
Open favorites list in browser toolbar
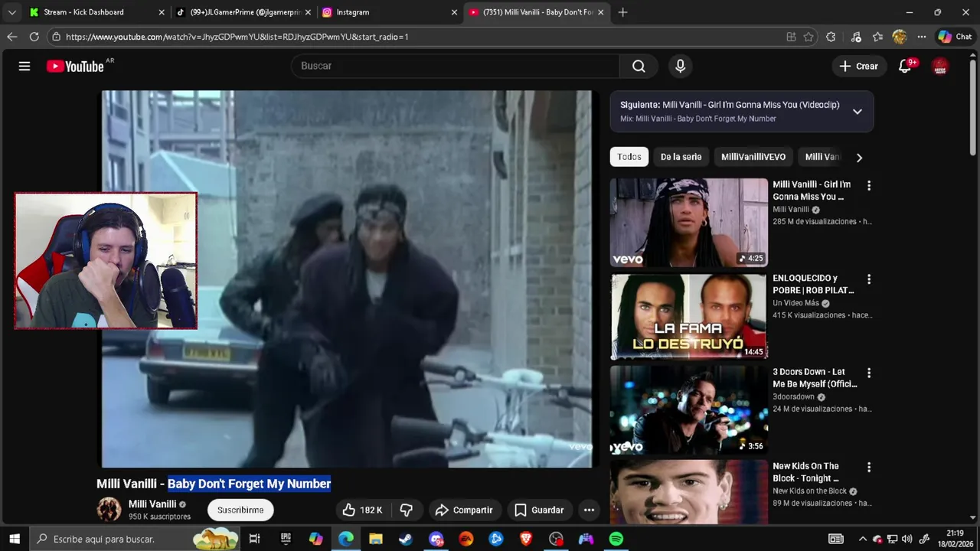[x=877, y=37]
